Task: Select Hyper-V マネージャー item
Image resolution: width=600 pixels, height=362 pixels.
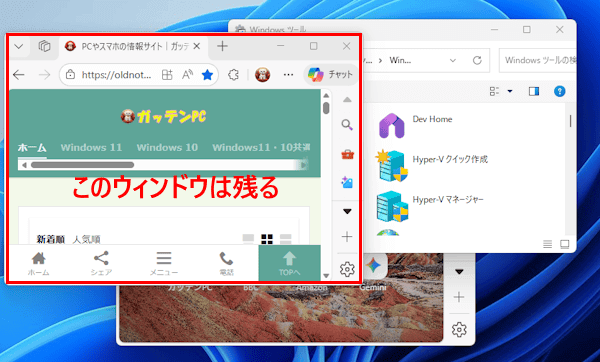Action: (430, 207)
